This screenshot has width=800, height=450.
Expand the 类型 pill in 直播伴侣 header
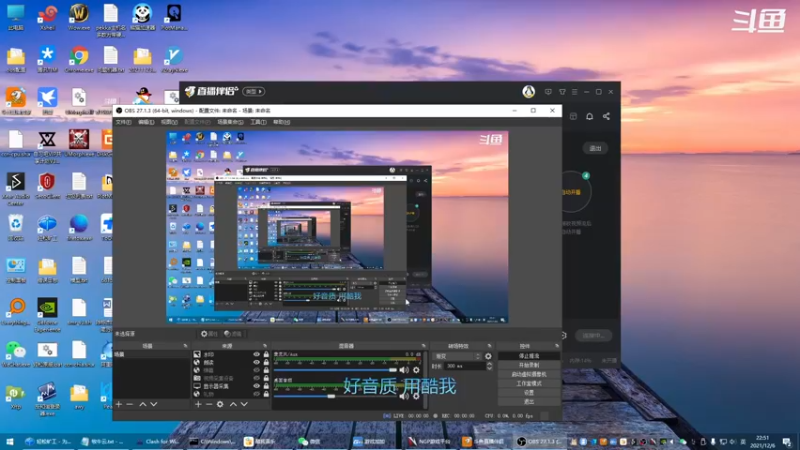[254, 91]
